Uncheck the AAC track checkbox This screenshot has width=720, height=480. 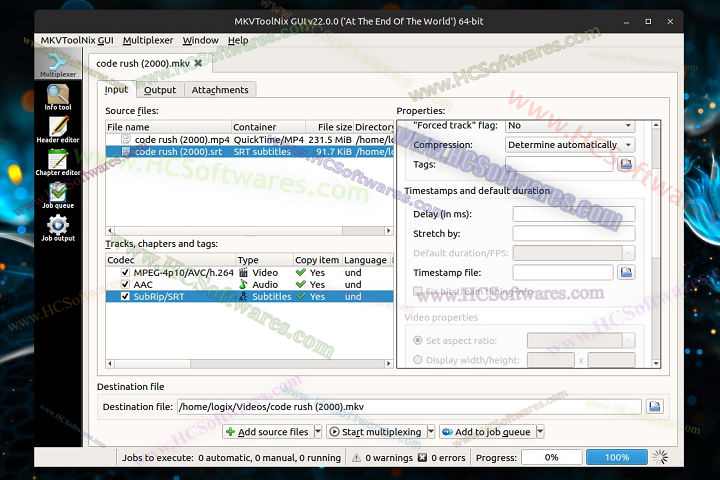click(125, 284)
